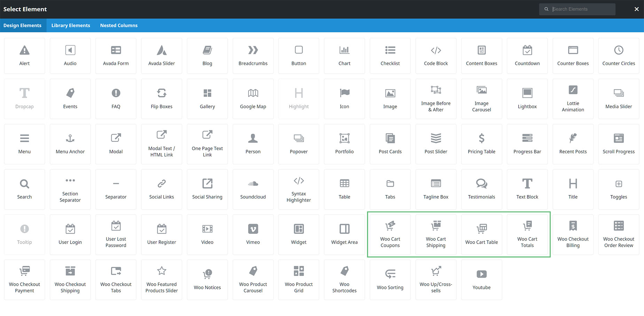
Task: Add the Search element tile
Action: [x=24, y=189]
